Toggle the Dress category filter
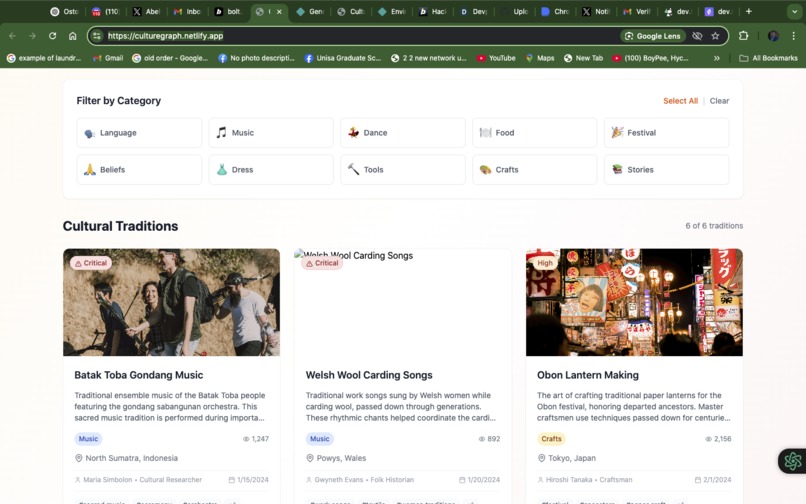The width and height of the screenshot is (806, 504). tap(271, 170)
